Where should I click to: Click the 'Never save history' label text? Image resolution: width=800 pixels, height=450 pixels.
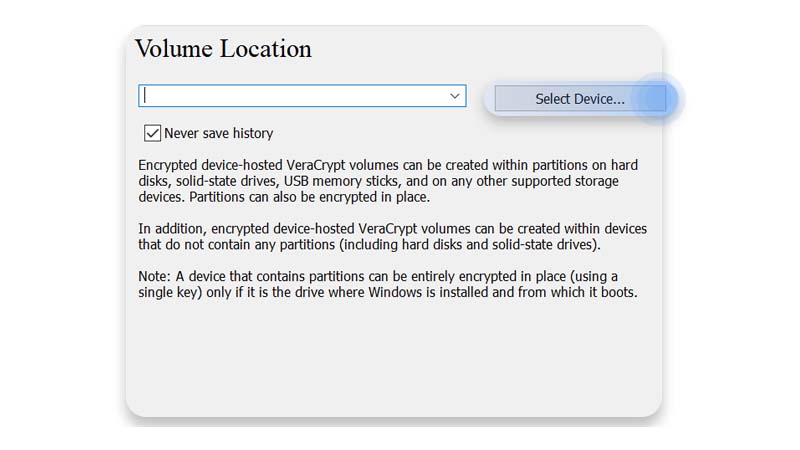click(218, 133)
